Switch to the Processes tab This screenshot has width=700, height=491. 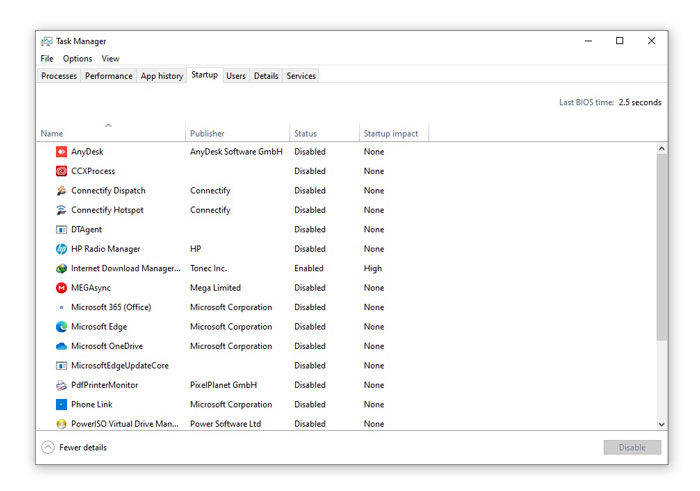coord(59,76)
